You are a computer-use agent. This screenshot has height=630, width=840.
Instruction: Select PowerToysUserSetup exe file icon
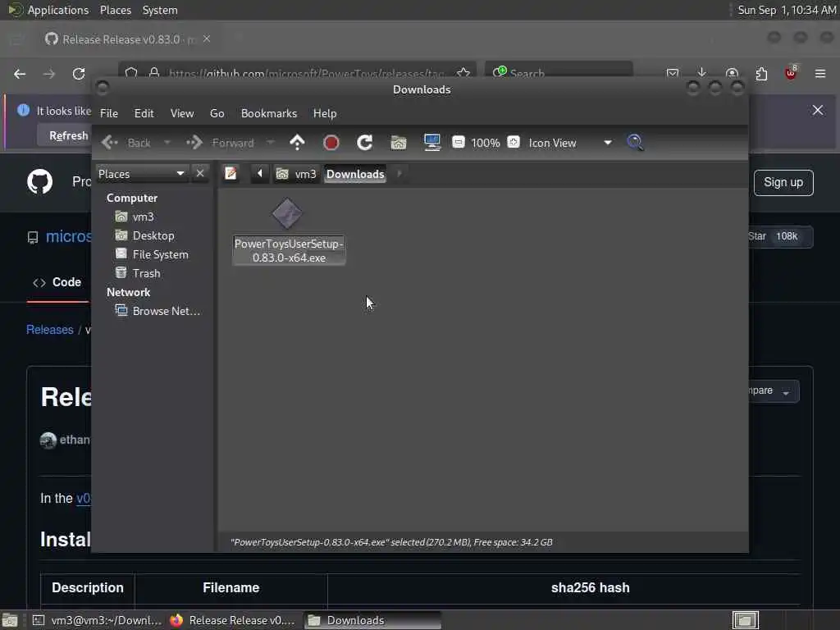[x=288, y=214]
